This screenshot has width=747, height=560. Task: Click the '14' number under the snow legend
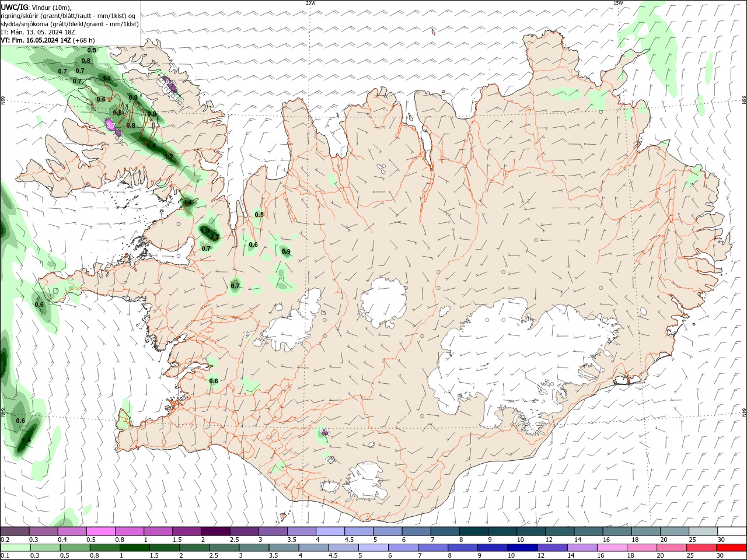pyautogui.click(x=577, y=540)
